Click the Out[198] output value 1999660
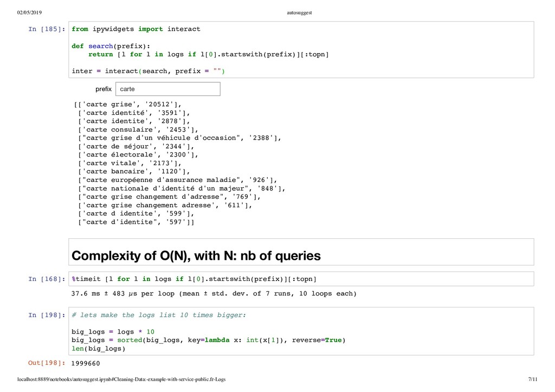 pos(86,363)
